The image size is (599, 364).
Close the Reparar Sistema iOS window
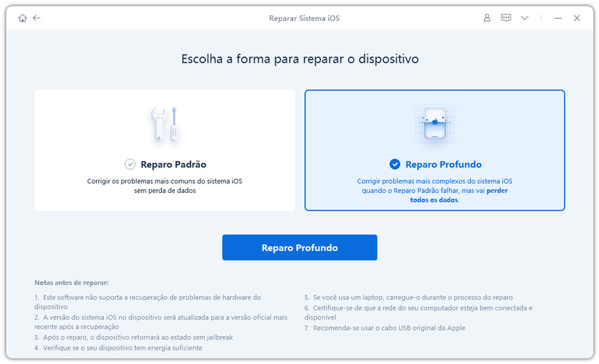click(577, 18)
